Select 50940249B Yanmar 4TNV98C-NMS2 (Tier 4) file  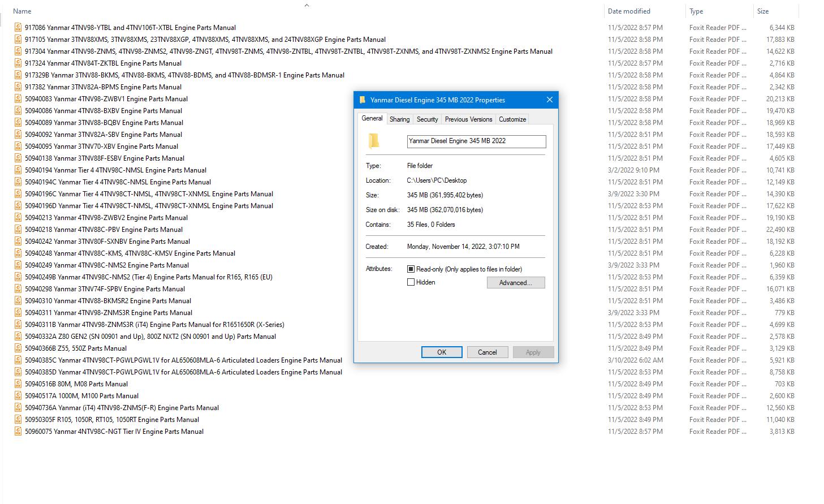pyautogui.click(x=149, y=277)
